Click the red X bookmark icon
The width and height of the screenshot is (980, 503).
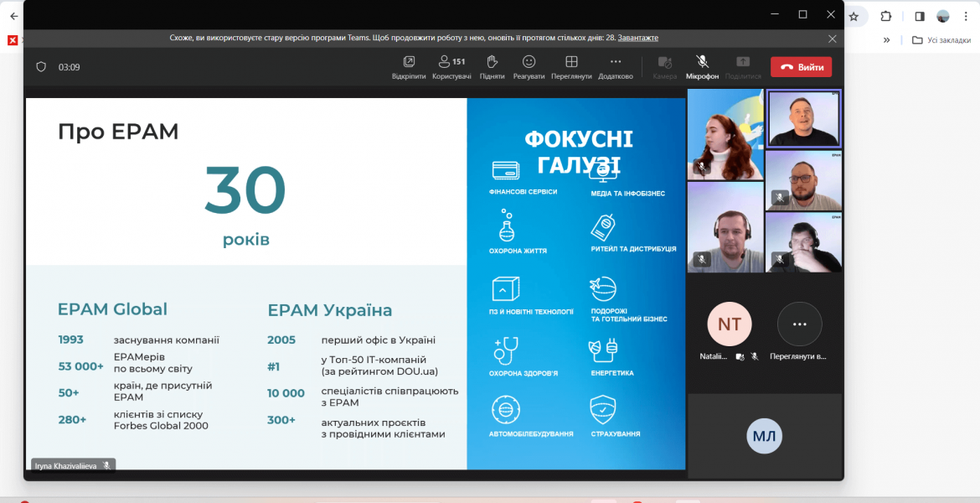pos(13,40)
